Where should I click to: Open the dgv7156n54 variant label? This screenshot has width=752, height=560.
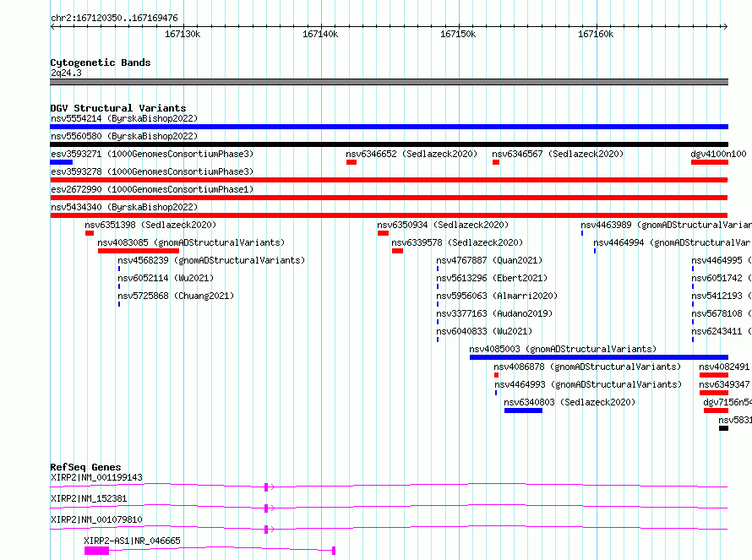click(x=727, y=402)
